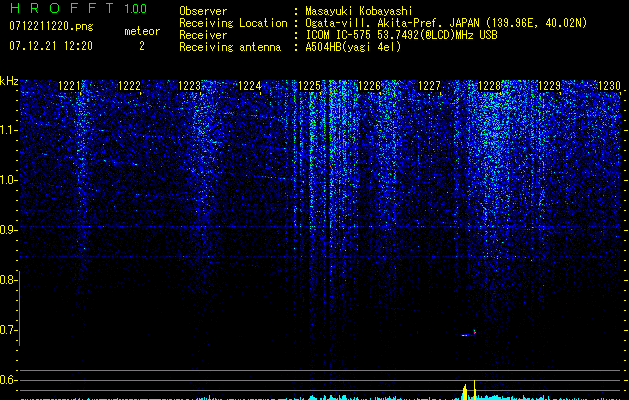Click the 1222 time marker
The height and width of the screenshot is (400, 629).
click(129, 86)
